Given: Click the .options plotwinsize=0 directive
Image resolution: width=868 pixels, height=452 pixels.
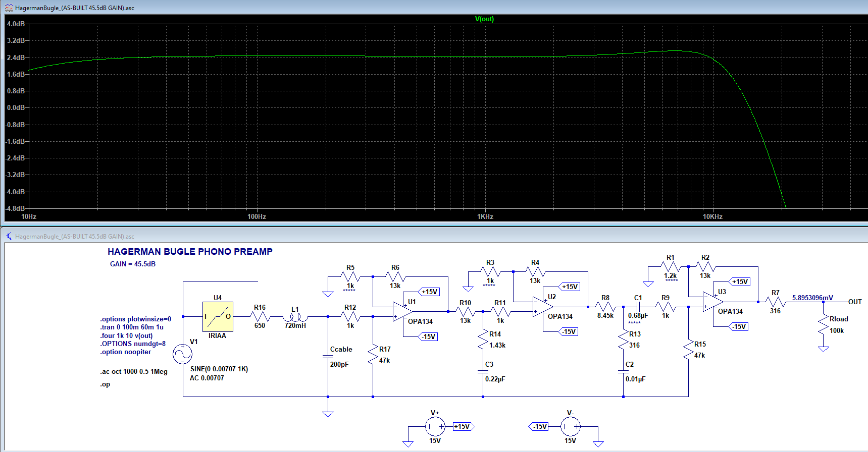Looking at the screenshot, I should [x=135, y=319].
